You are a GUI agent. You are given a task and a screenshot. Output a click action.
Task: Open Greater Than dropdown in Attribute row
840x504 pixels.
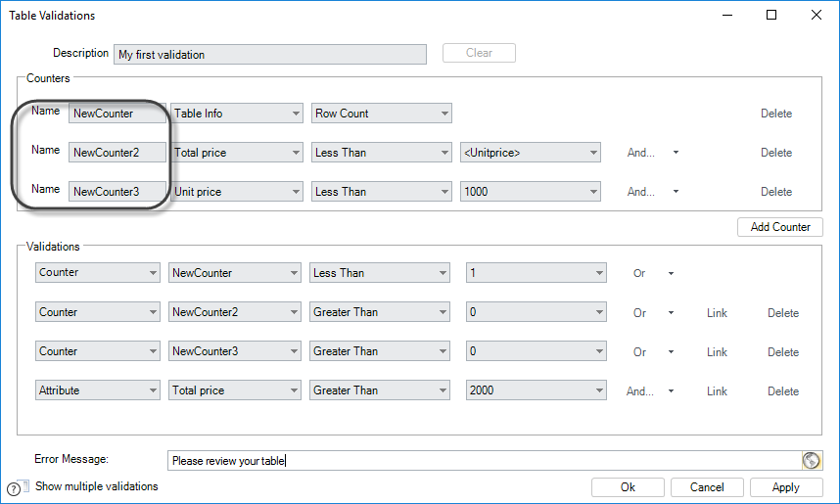point(379,389)
